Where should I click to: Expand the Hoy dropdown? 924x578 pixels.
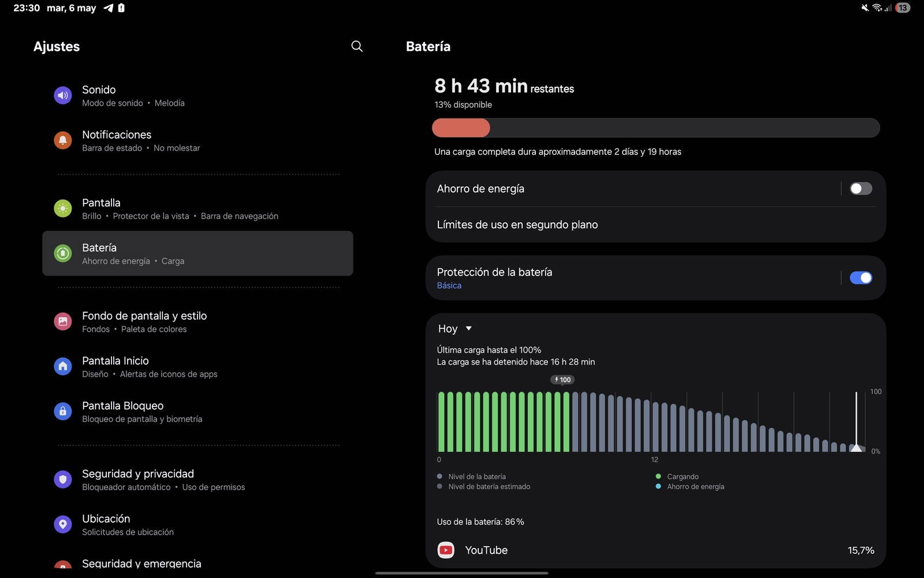tap(455, 328)
